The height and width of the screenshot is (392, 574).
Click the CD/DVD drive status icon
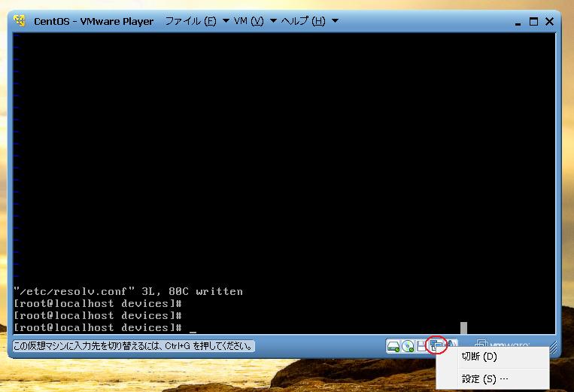click(407, 346)
